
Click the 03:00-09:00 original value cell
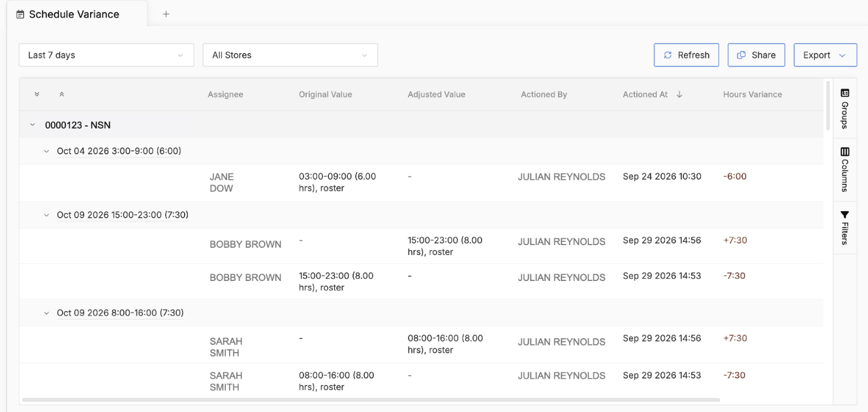pyautogui.click(x=337, y=183)
